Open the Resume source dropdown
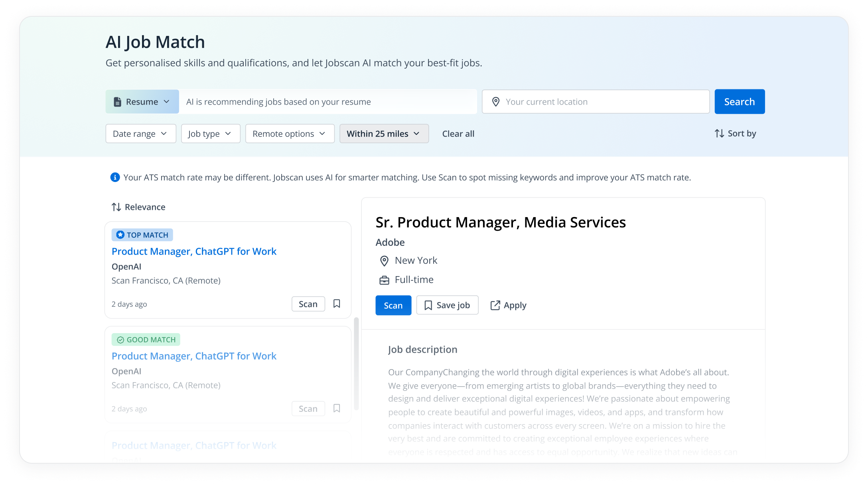 [x=142, y=102]
